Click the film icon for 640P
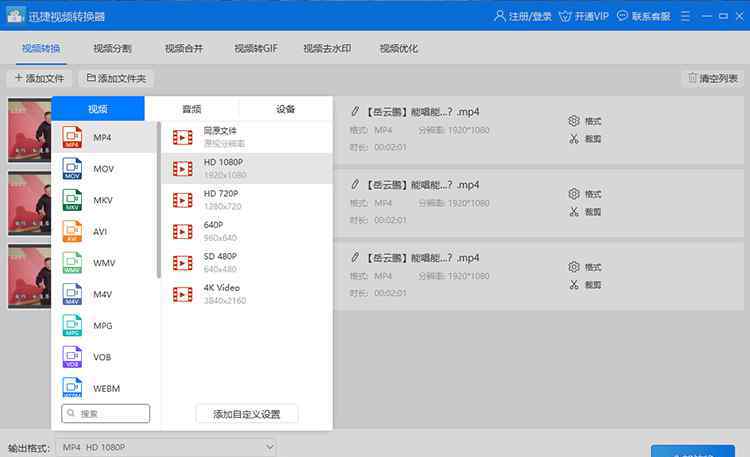750x457 pixels. pos(183,232)
